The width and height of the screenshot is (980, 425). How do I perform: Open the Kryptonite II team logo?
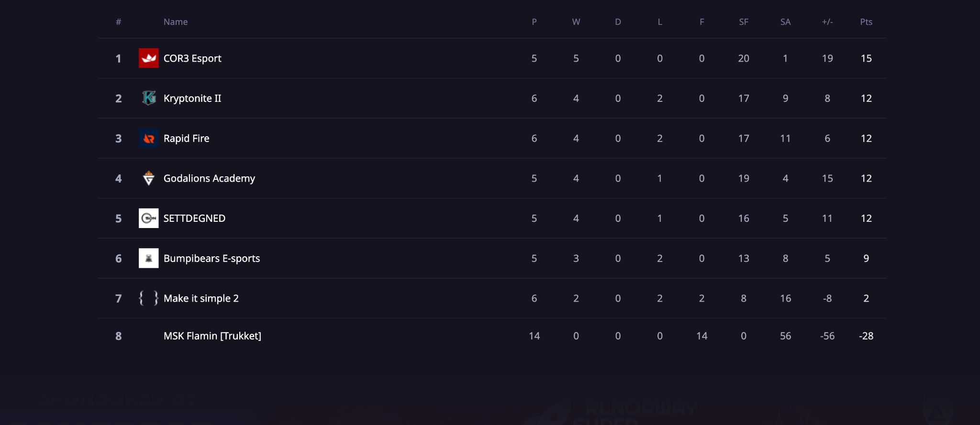pyautogui.click(x=148, y=98)
